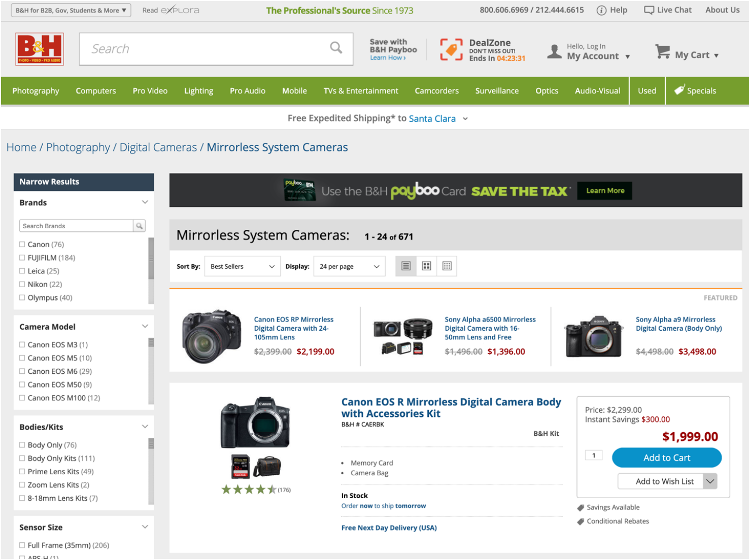The width and height of the screenshot is (749, 560).
Task: Collapse the Bodies/Kits filter section
Action: pos(145,427)
